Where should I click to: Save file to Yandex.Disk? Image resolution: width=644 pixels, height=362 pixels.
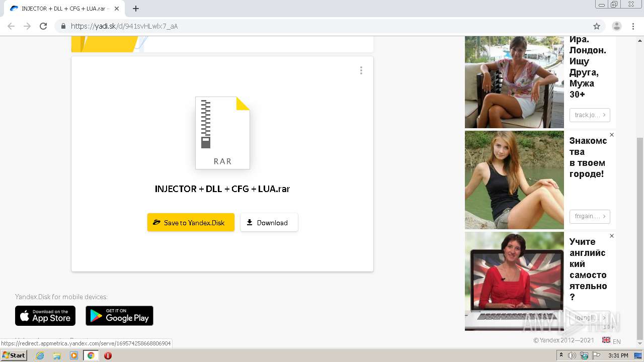pos(191,222)
